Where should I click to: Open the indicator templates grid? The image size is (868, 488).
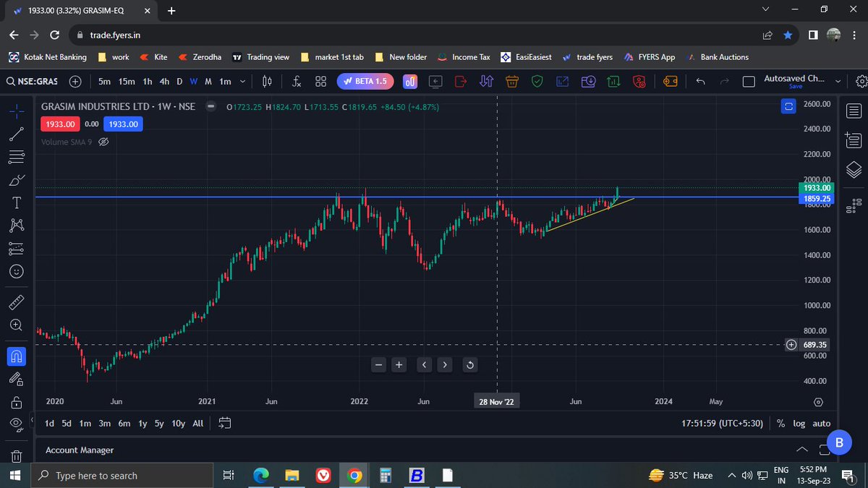point(321,82)
